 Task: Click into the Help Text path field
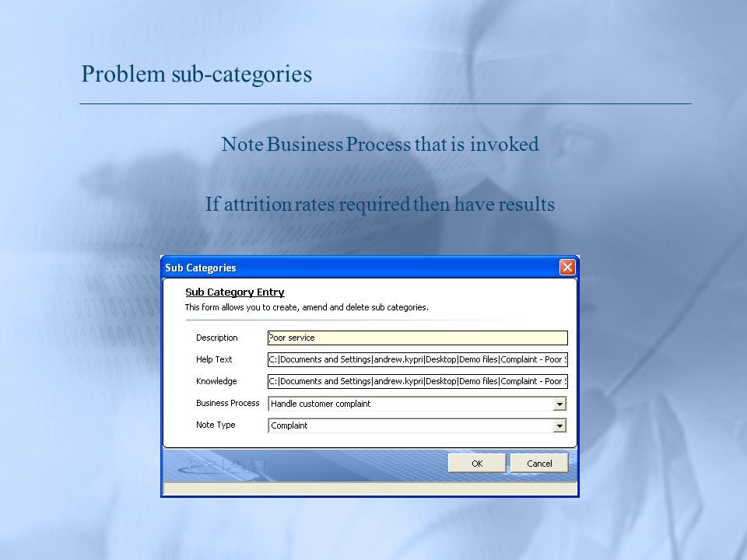417,359
